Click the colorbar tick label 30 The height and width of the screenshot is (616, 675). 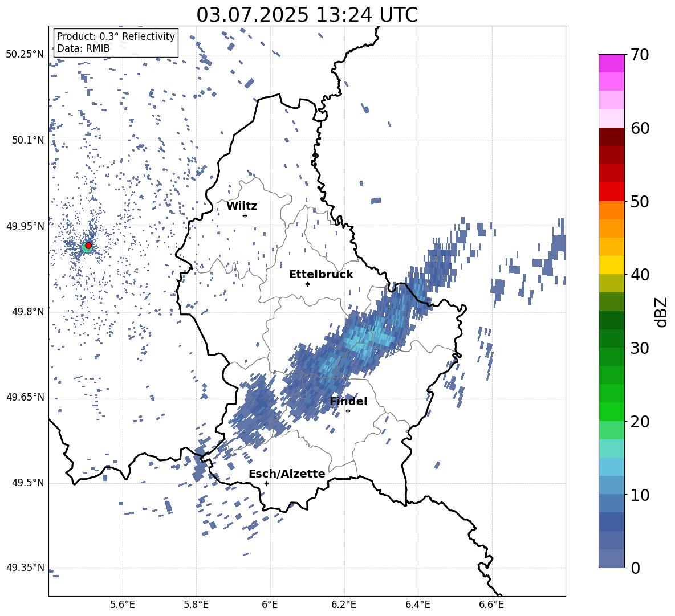(640, 348)
